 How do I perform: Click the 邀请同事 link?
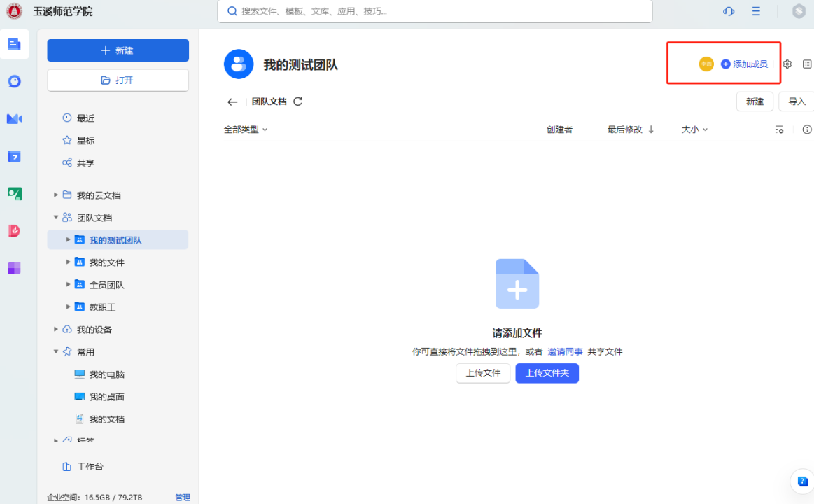pyautogui.click(x=565, y=352)
